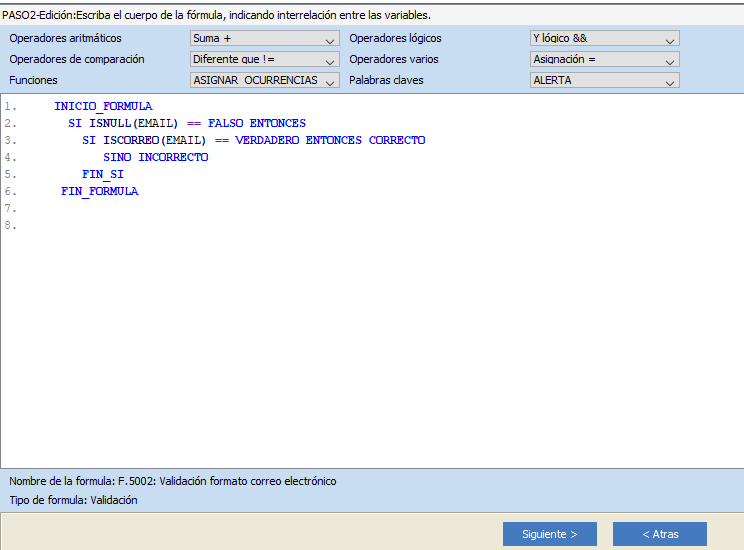The height and width of the screenshot is (550, 744).
Task: Place cursor on FIN_SI line
Action: [103, 174]
